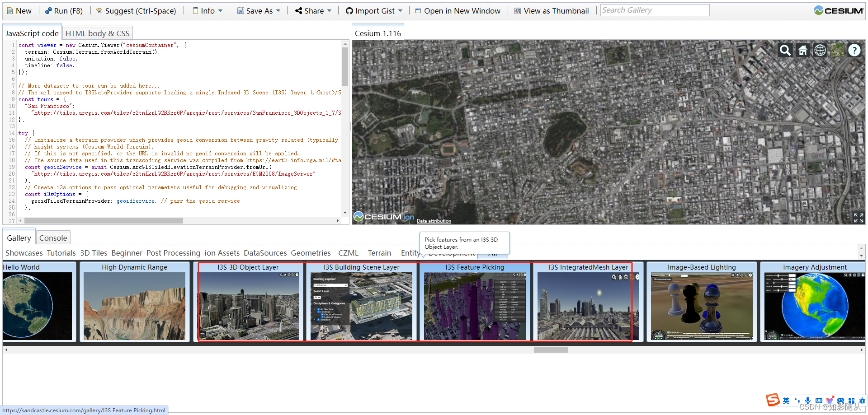Image resolution: width=868 pixels, height=415 pixels.
Task: Click the Search Gallery input field
Action: (655, 9)
